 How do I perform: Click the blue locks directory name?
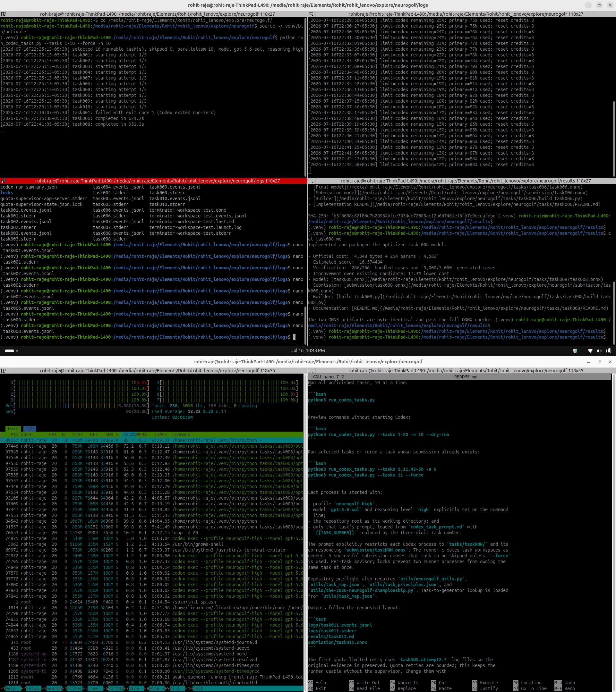click(x=7, y=193)
